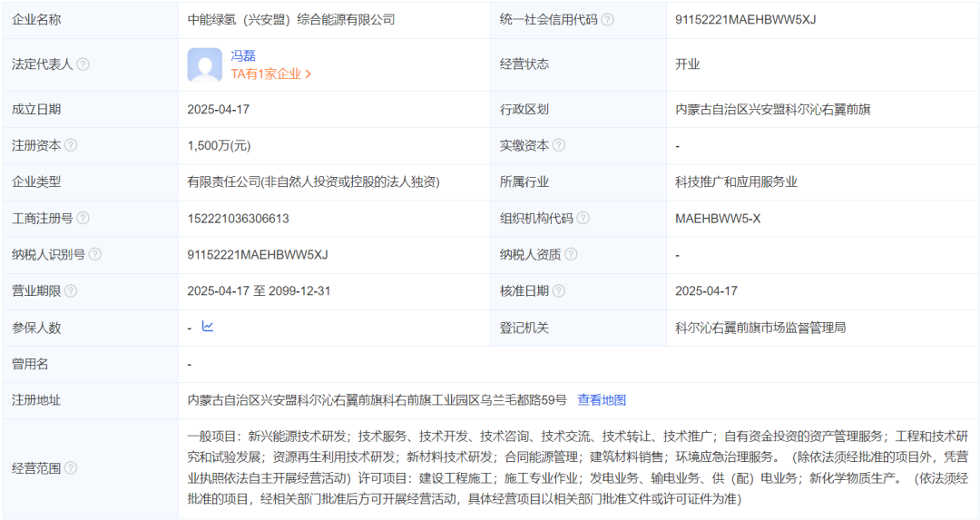Select the organization code MAEHBWW5-X
The width and height of the screenshot is (980, 520).
(718, 218)
